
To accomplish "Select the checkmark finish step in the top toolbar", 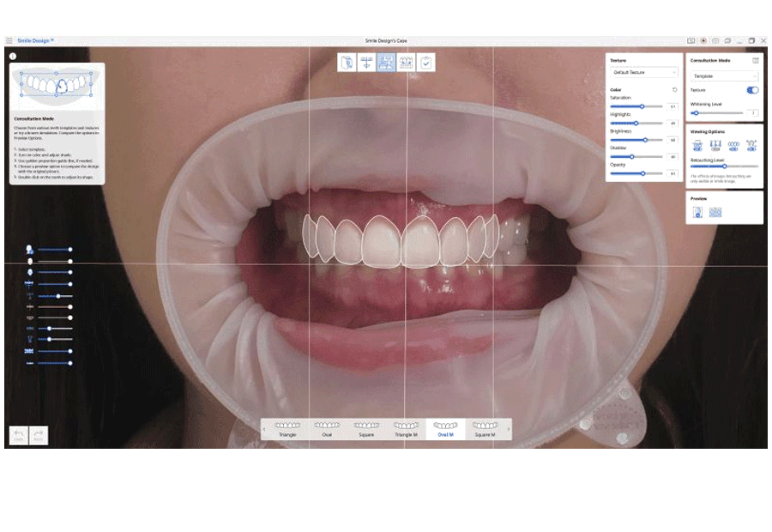I will [425, 62].
